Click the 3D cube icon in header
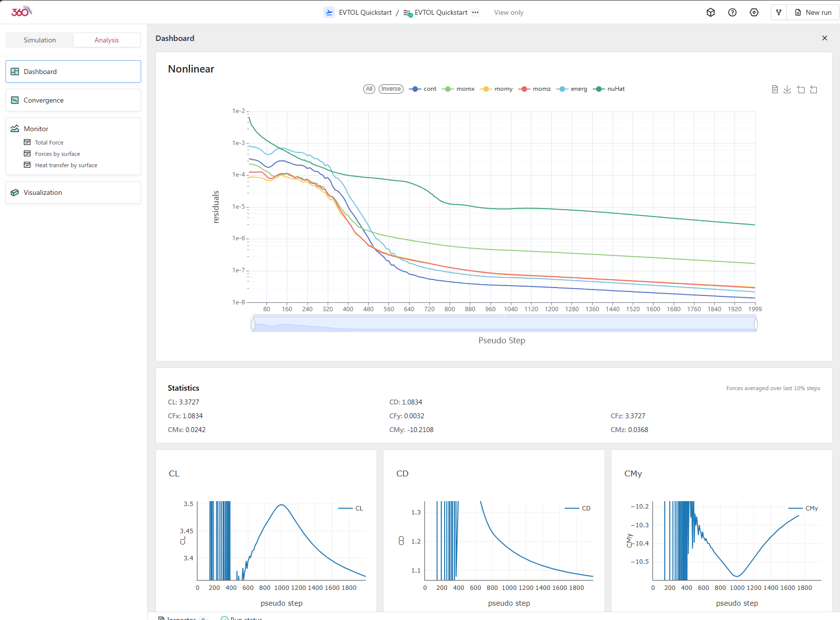The height and width of the screenshot is (620, 840). tap(711, 12)
